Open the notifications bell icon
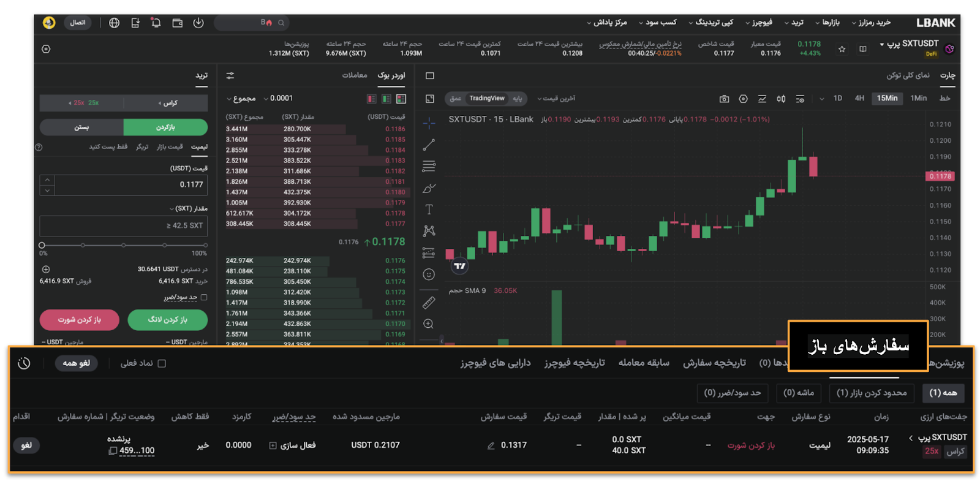The image size is (980, 481). click(x=156, y=23)
